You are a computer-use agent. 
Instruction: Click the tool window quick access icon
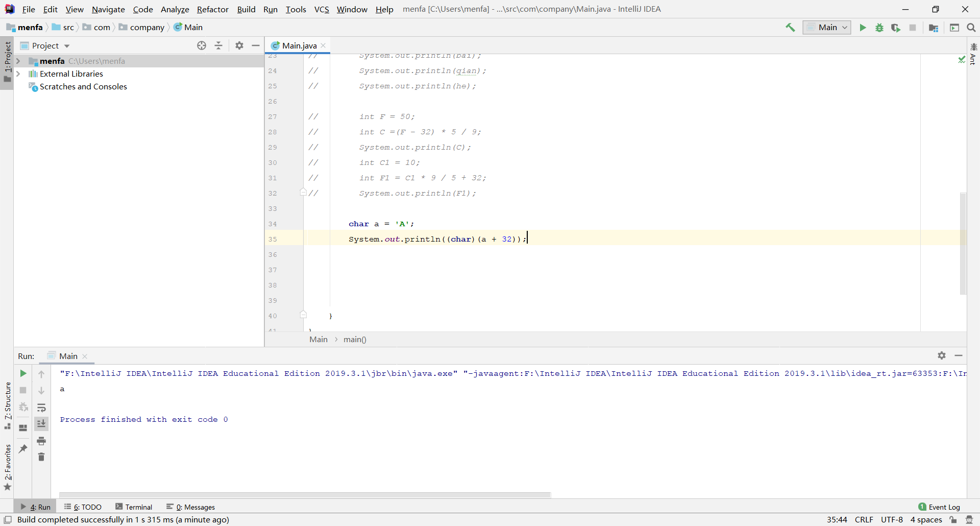[x=8, y=520]
